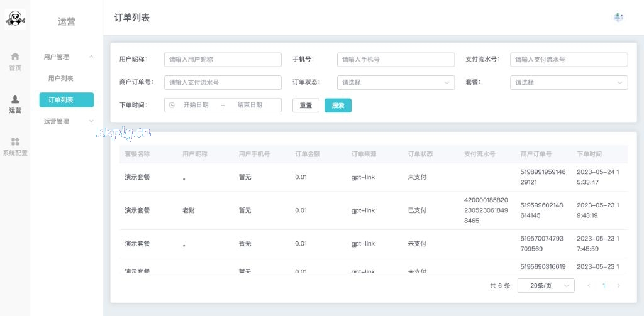Click the 共 6 条 total count
The image size is (644, 316).
(x=500, y=286)
